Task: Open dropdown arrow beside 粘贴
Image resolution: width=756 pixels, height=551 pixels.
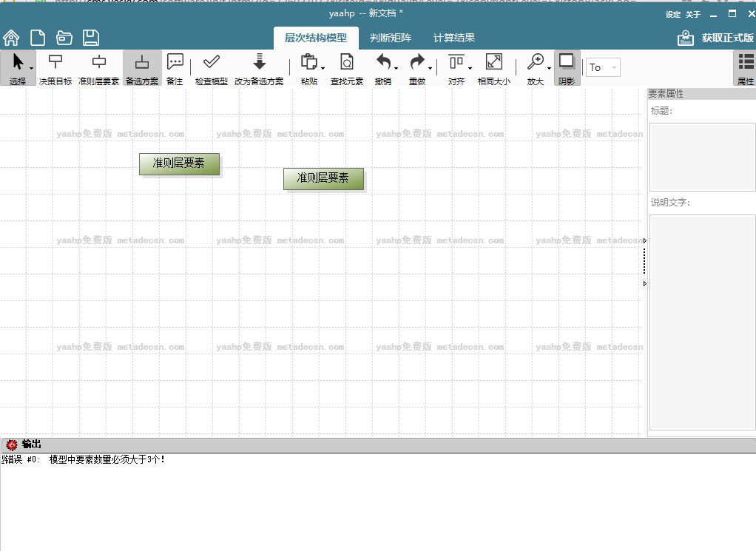Action: pyautogui.click(x=323, y=69)
